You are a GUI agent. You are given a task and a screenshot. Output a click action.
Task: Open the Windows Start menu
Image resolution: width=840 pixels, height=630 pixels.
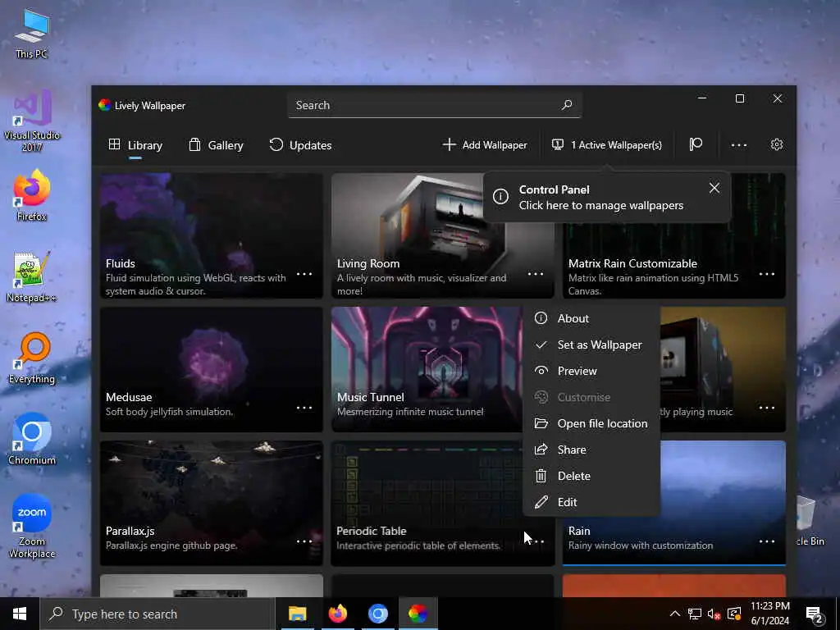[20, 614]
